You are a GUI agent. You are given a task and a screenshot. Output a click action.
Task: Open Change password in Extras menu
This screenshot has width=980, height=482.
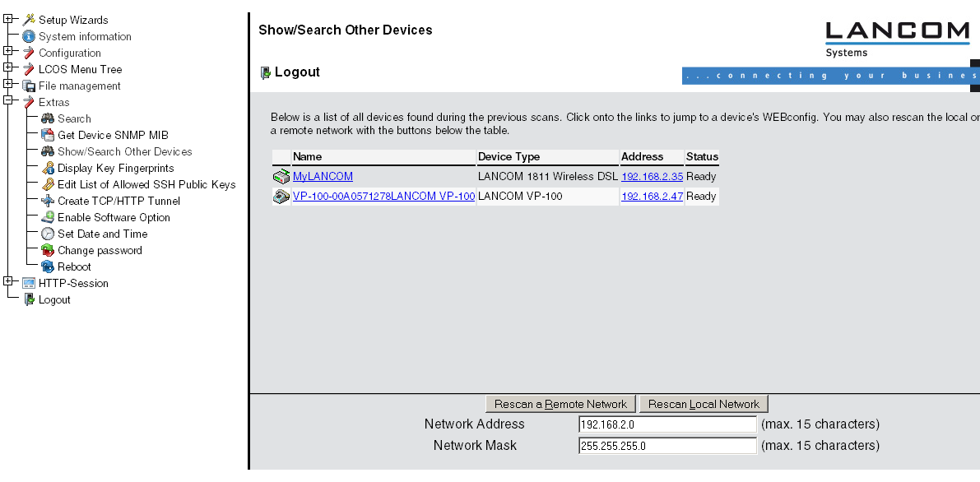pyautogui.click(x=100, y=250)
